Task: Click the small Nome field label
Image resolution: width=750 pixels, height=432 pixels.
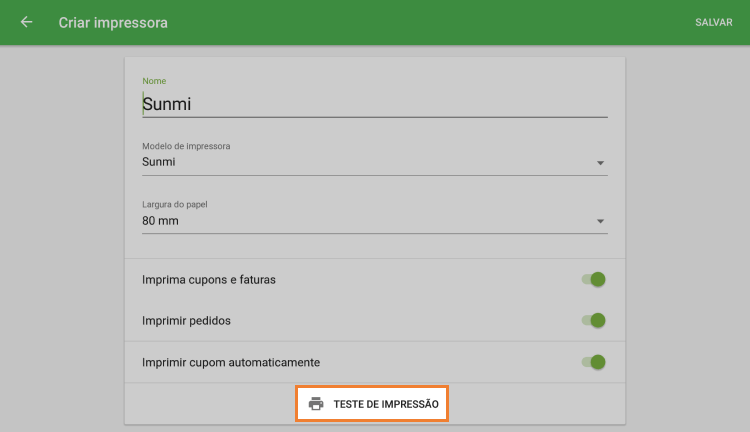Action: pos(154,81)
